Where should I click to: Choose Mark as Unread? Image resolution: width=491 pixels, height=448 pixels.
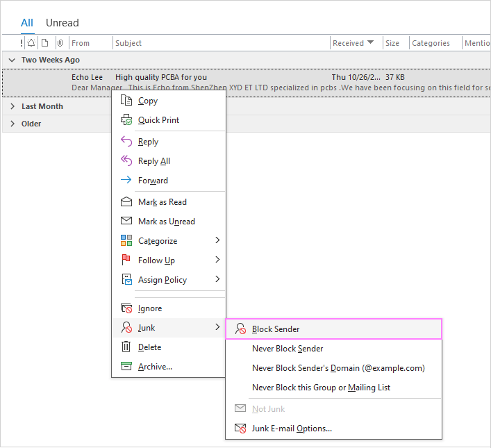[x=169, y=222]
